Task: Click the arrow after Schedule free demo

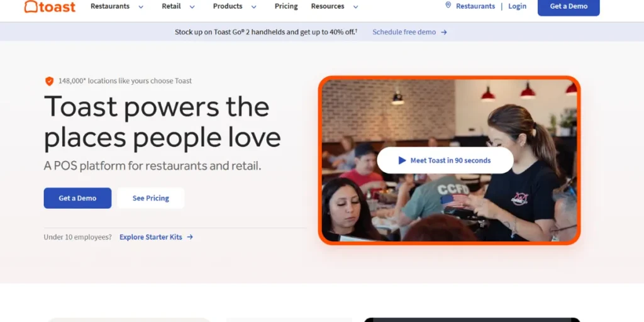Action: (443, 32)
